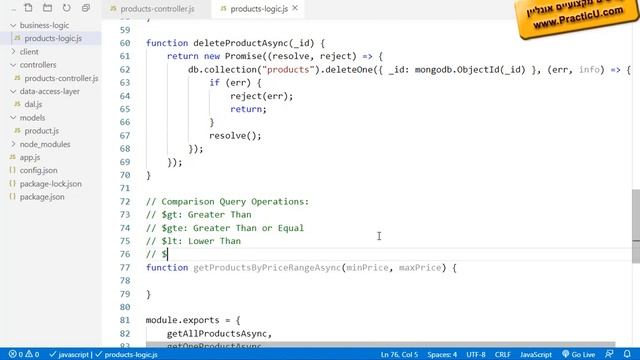Open the Ln 76, Col 5 go-to-line
The image size is (640, 360).
click(399, 354)
